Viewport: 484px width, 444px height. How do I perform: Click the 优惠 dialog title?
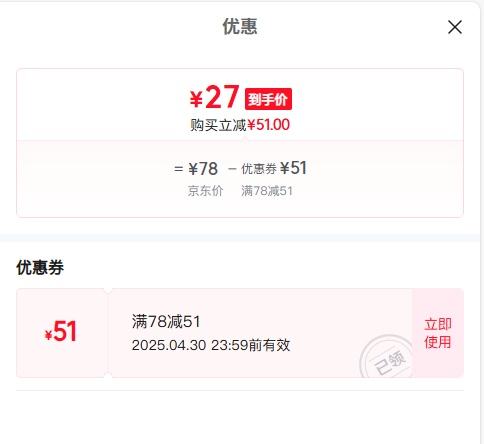point(240,26)
